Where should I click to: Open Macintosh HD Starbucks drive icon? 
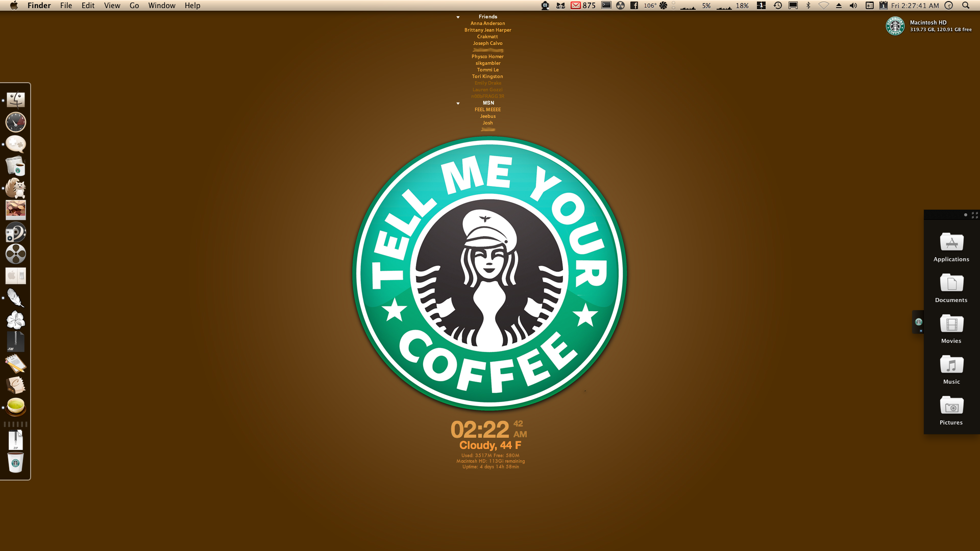[895, 26]
